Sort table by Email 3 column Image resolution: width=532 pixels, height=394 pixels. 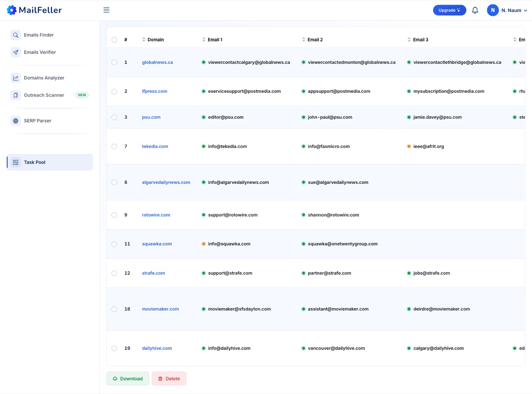(409, 40)
